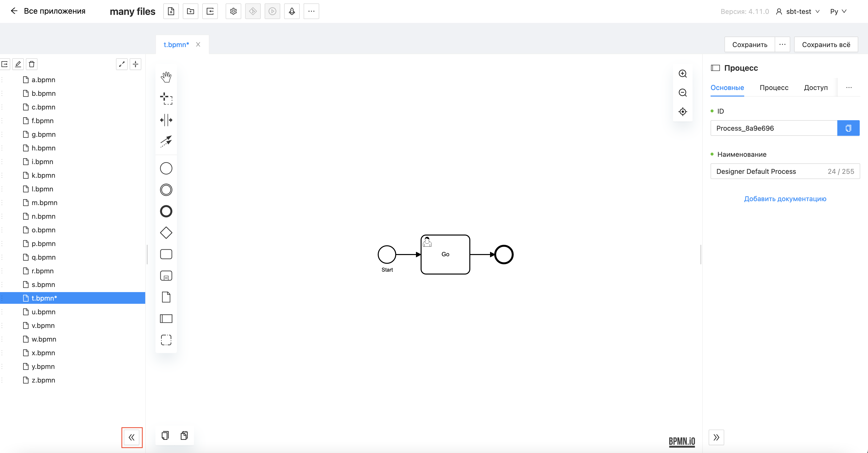
Task: Collapse the right properties panel
Action: click(x=716, y=437)
